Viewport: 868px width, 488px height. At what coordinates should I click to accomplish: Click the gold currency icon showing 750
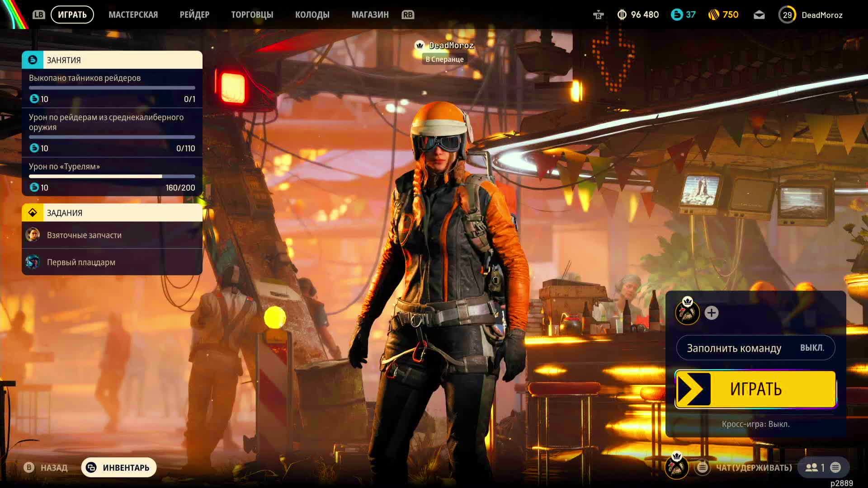click(x=713, y=15)
